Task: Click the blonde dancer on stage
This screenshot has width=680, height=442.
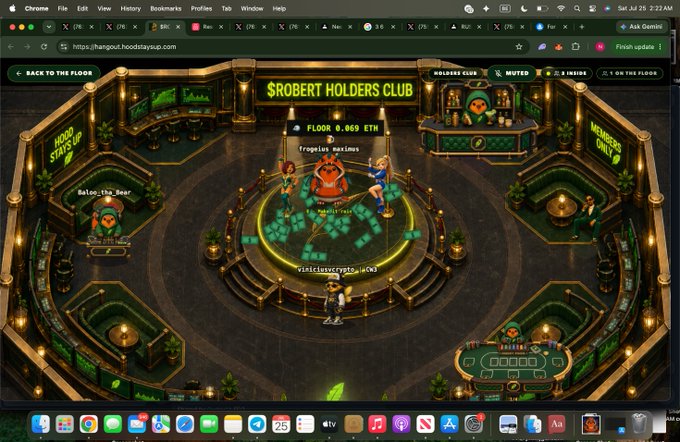Action: (379, 184)
